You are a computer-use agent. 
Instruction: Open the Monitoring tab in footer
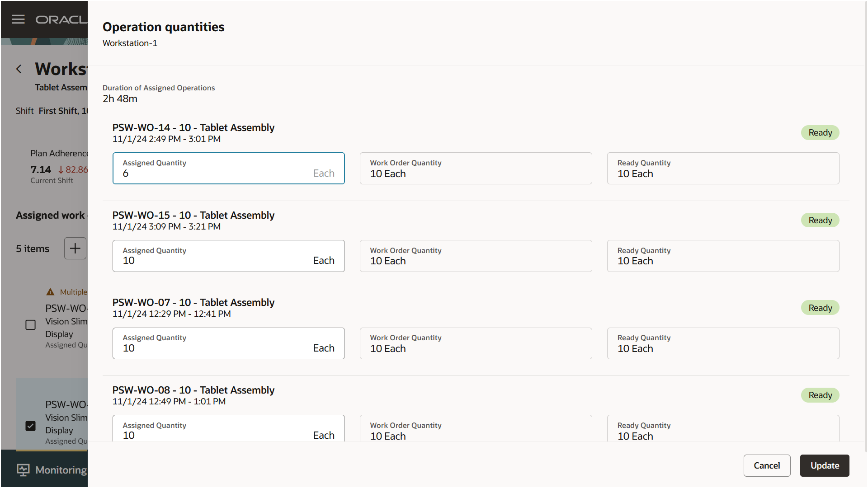click(61, 470)
